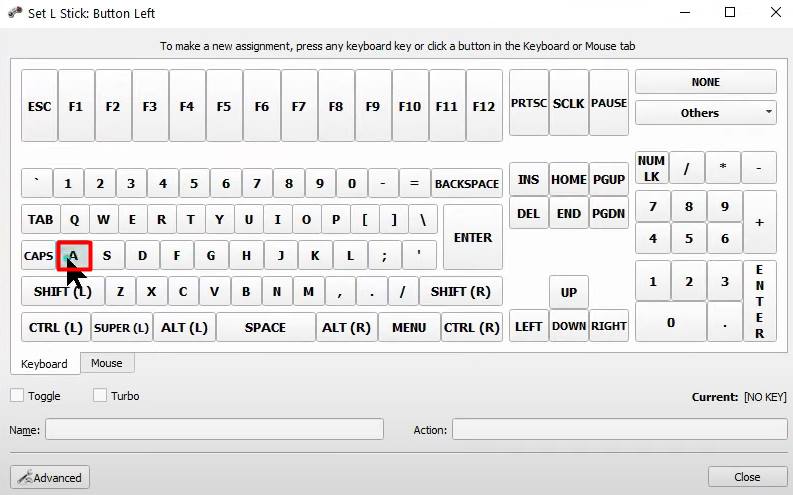Select the numpad 7 key

pos(653,206)
